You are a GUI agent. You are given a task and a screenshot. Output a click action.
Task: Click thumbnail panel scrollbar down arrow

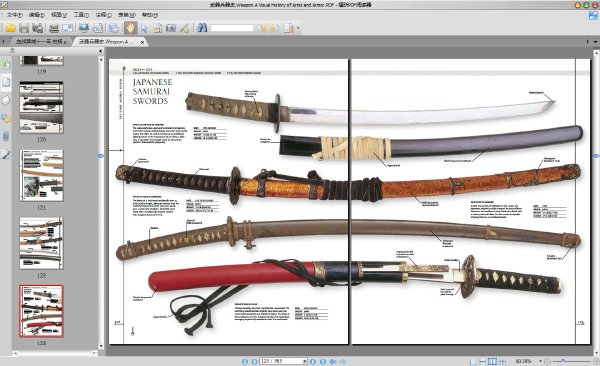point(101,346)
